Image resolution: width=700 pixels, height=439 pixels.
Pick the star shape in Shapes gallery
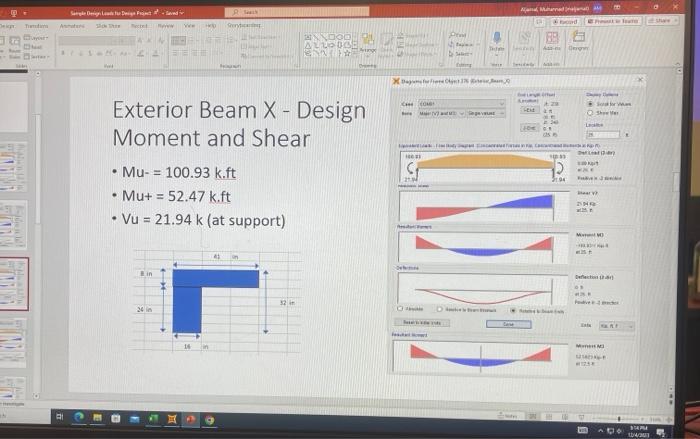click(347, 53)
